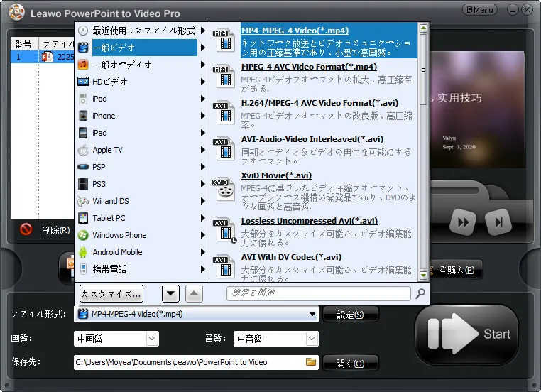Click the iPhone device icon

83,116
